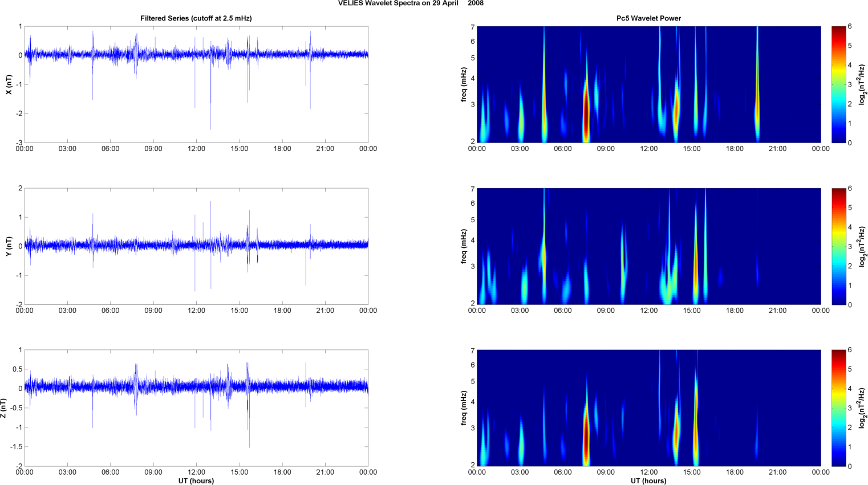This screenshot has height=485, width=868.
Task: Click the "12:00" tick under the X time series
Action: 196,149
